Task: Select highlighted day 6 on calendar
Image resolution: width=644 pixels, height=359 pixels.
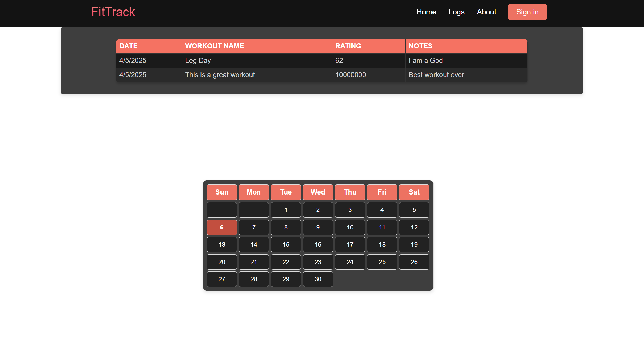Action: coord(222,227)
